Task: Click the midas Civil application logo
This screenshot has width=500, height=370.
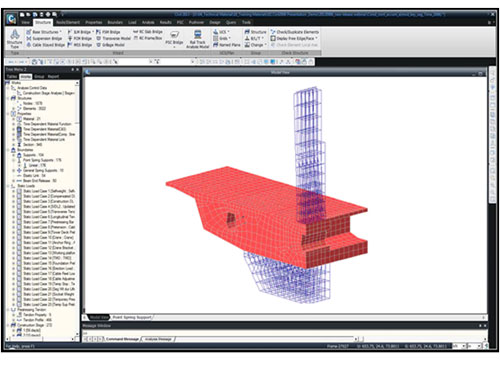Action: pos(11,18)
